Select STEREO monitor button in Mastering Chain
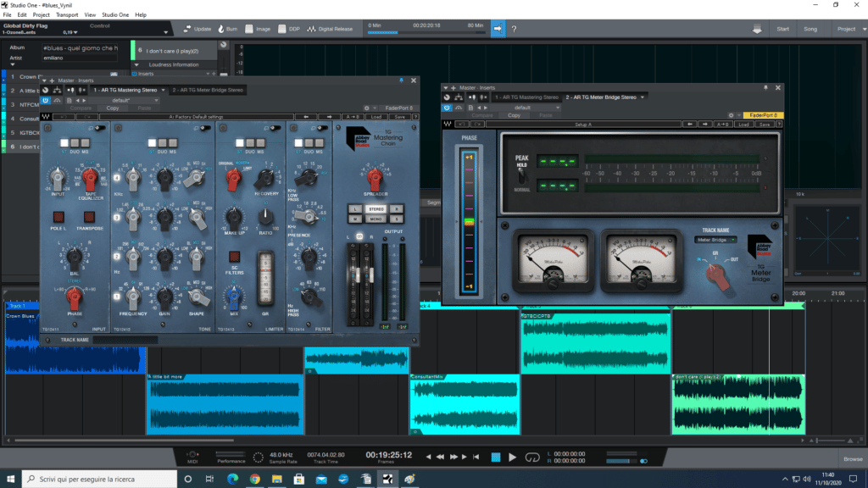 click(x=376, y=209)
